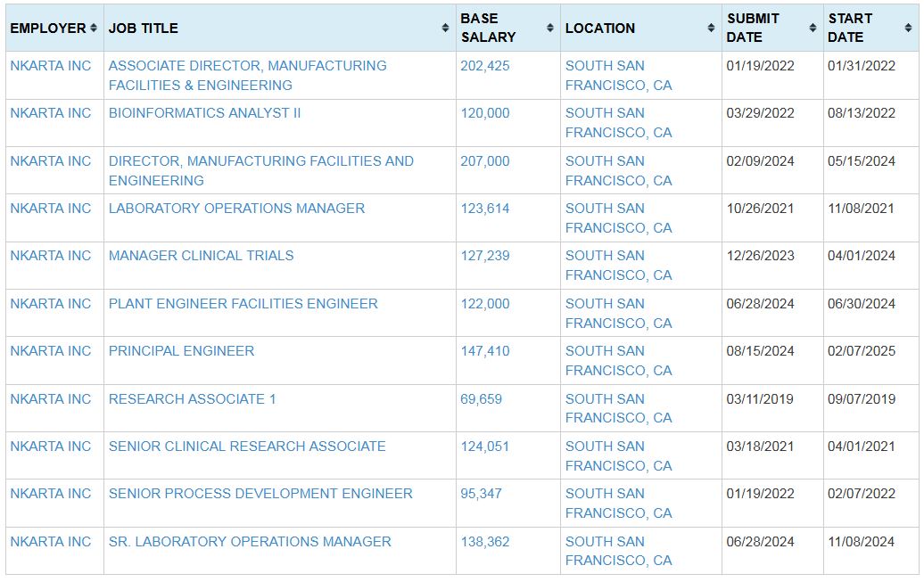The image size is (924, 582).
Task: Open Research Associate 1 job link
Action: [x=192, y=399]
